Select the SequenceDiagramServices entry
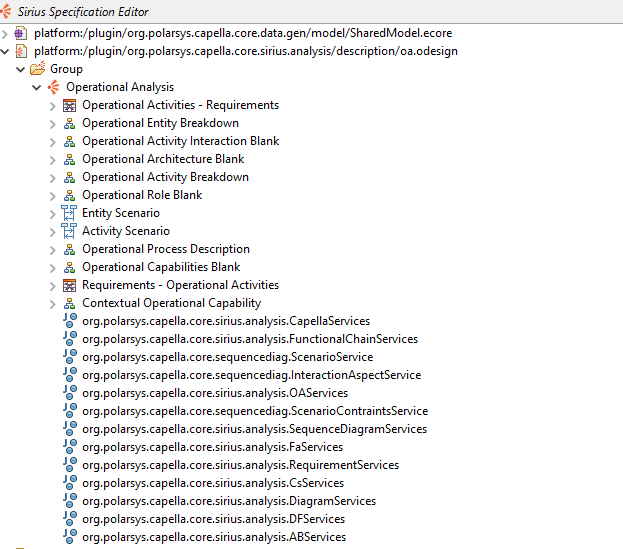This screenshot has height=549, width=623. point(254,429)
